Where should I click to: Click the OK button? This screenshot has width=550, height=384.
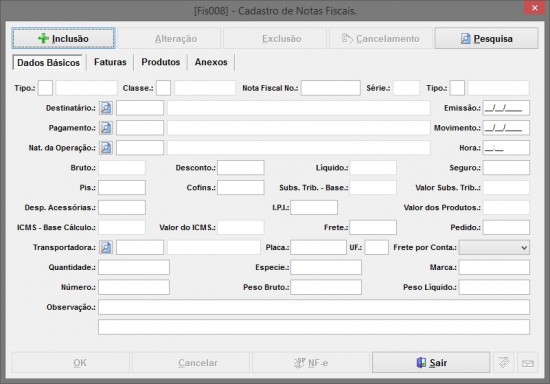[71, 362]
